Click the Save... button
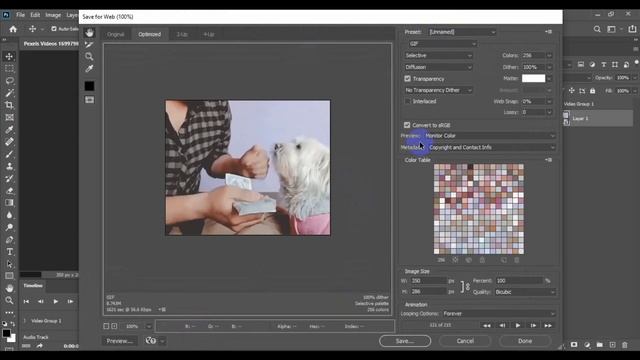This screenshot has height=360, width=640. [x=405, y=341]
